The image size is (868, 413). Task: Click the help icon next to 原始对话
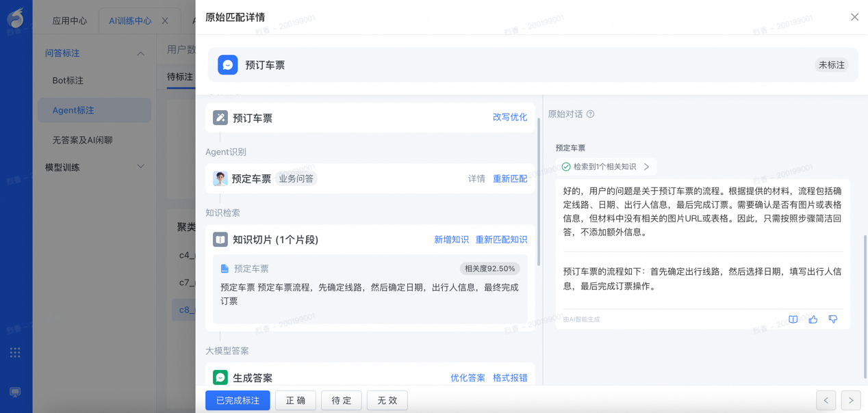590,114
